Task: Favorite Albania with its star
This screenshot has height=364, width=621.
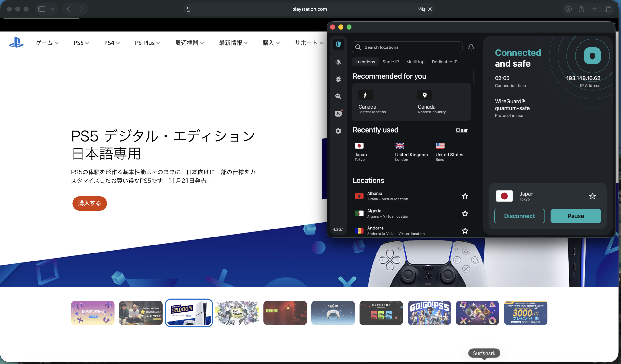Action: coord(465,196)
